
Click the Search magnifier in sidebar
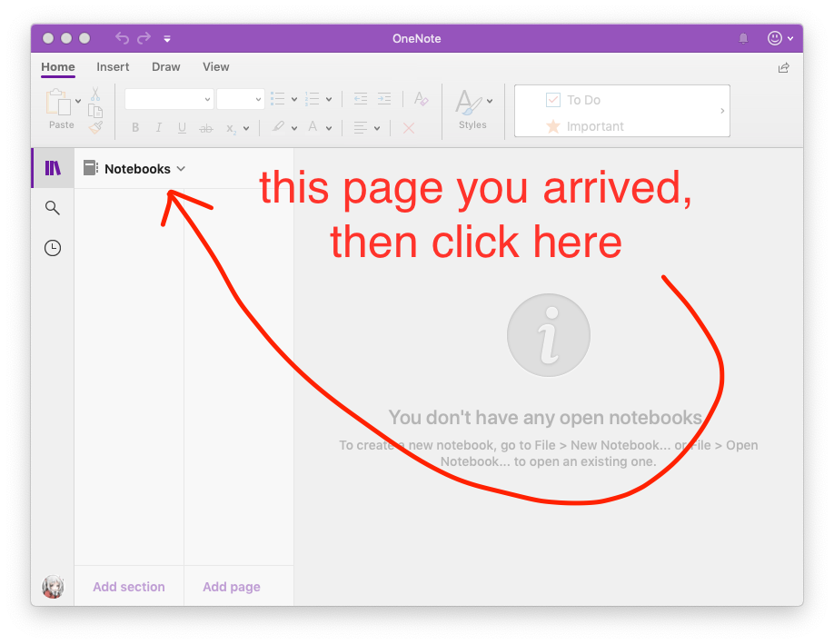(x=52, y=207)
